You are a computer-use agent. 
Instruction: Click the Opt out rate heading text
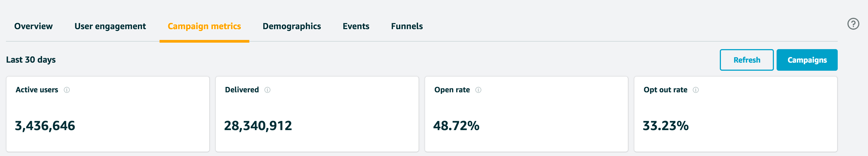(665, 90)
